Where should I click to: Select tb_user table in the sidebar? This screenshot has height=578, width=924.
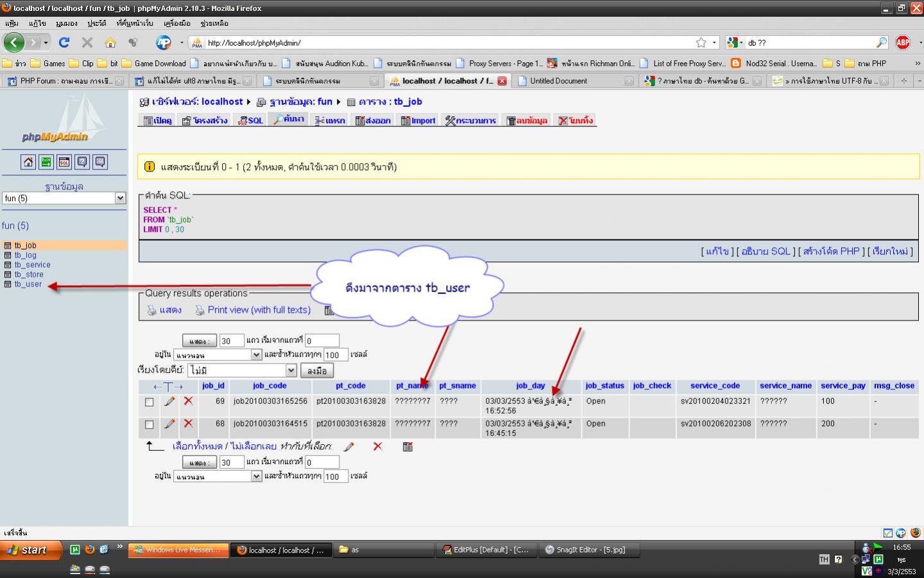pyautogui.click(x=28, y=284)
